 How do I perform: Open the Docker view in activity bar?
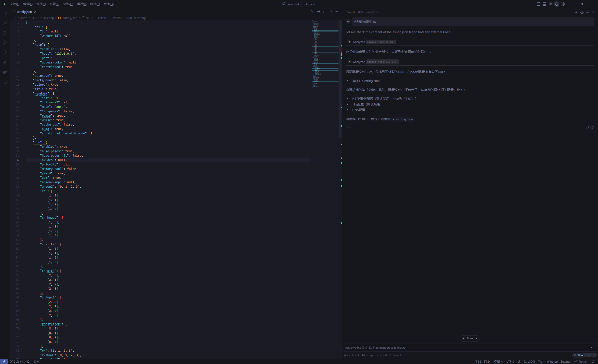tap(5, 72)
